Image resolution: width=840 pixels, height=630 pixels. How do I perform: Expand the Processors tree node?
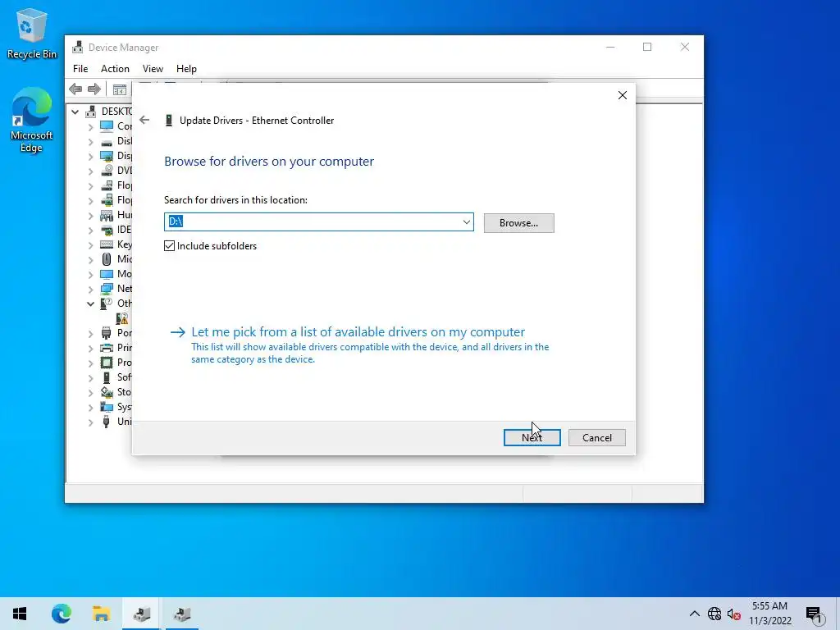pos(90,363)
